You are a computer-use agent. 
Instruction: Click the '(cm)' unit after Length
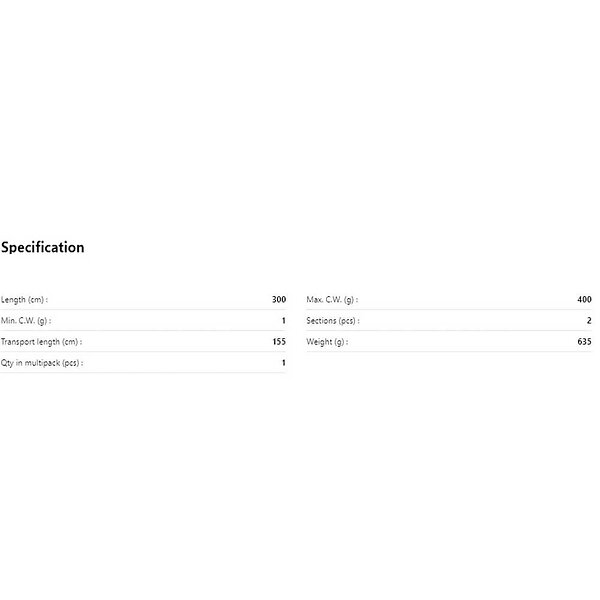(36, 300)
